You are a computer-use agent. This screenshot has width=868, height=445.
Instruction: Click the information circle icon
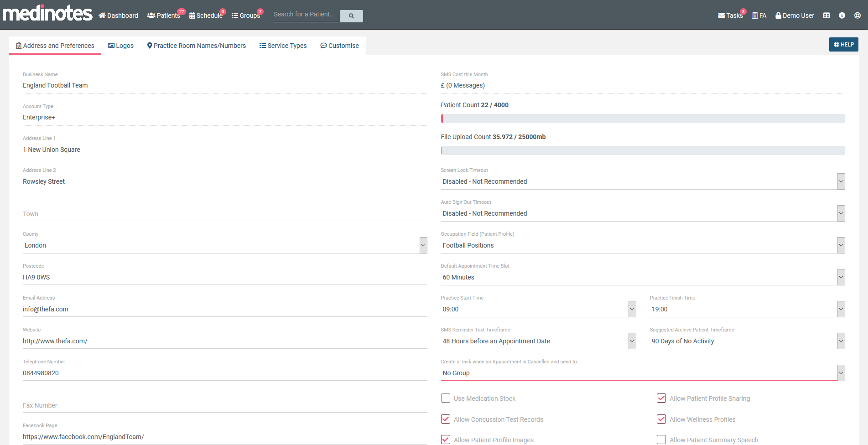[842, 16]
